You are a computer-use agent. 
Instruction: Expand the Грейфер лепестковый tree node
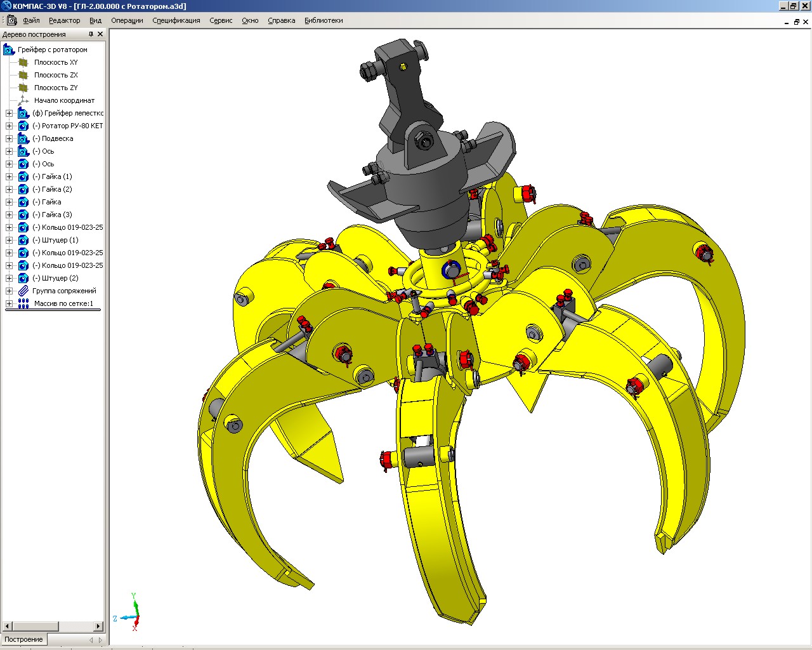pyautogui.click(x=9, y=113)
